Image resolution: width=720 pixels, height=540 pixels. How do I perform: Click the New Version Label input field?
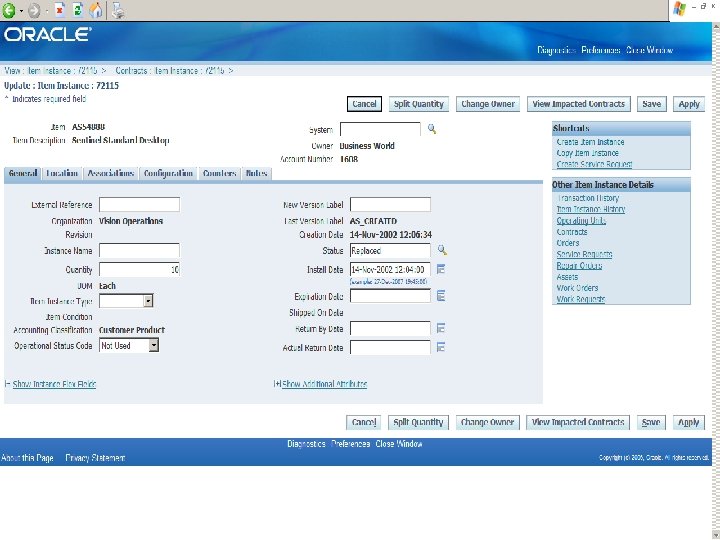(x=390, y=204)
